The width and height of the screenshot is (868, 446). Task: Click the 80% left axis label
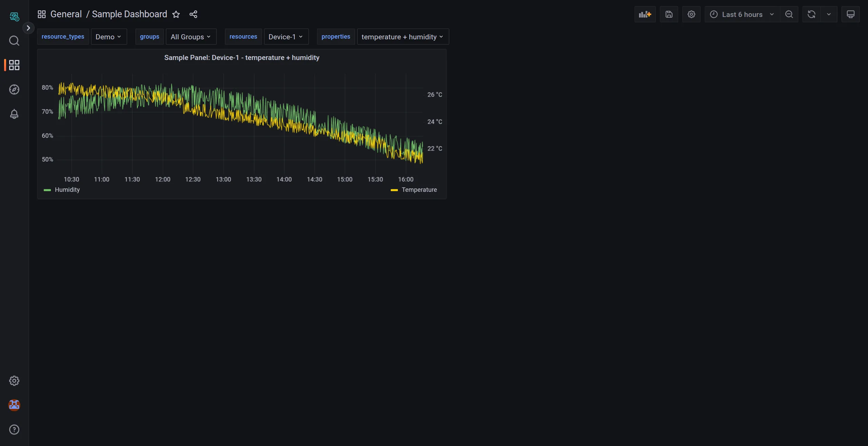(47, 87)
